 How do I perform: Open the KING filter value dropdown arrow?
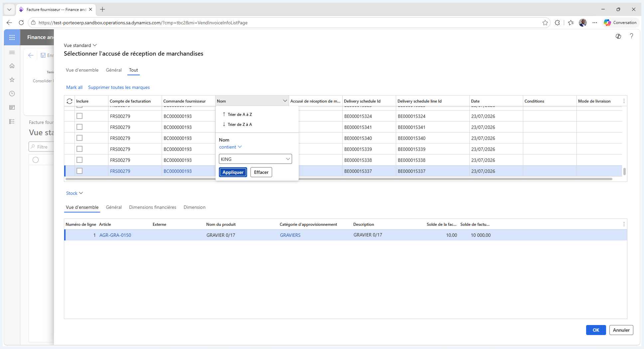[288, 159]
